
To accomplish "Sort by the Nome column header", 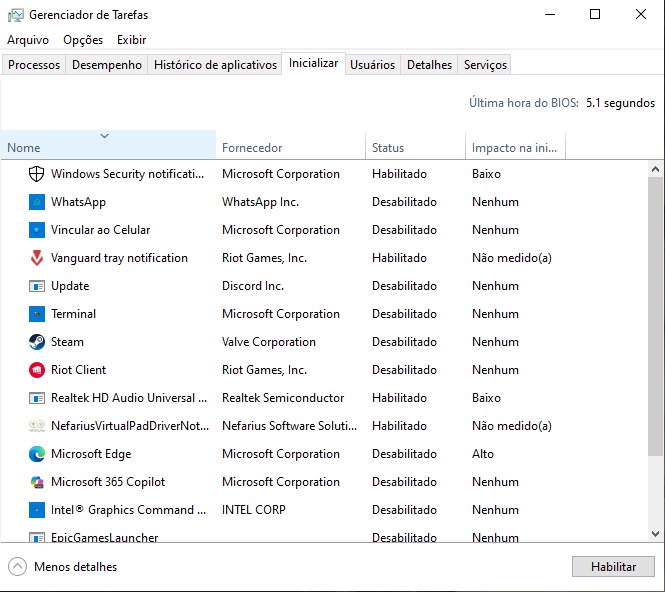I will tap(108, 145).
